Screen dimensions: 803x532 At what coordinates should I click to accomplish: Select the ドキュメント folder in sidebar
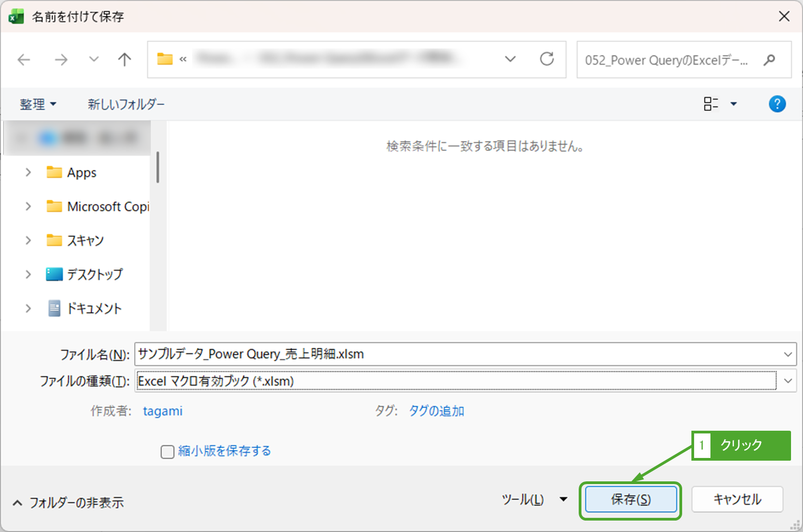point(94,308)
